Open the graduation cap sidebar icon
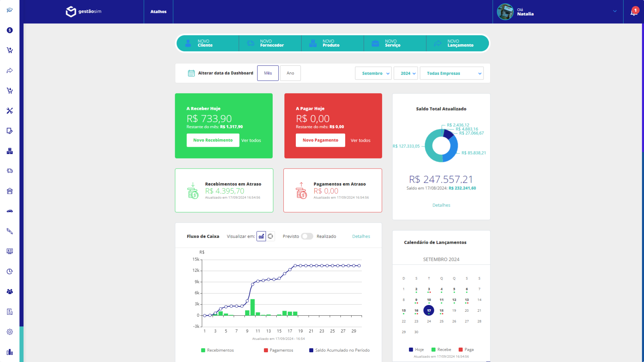This screenshot has height=362, width=644. point(10,10)
